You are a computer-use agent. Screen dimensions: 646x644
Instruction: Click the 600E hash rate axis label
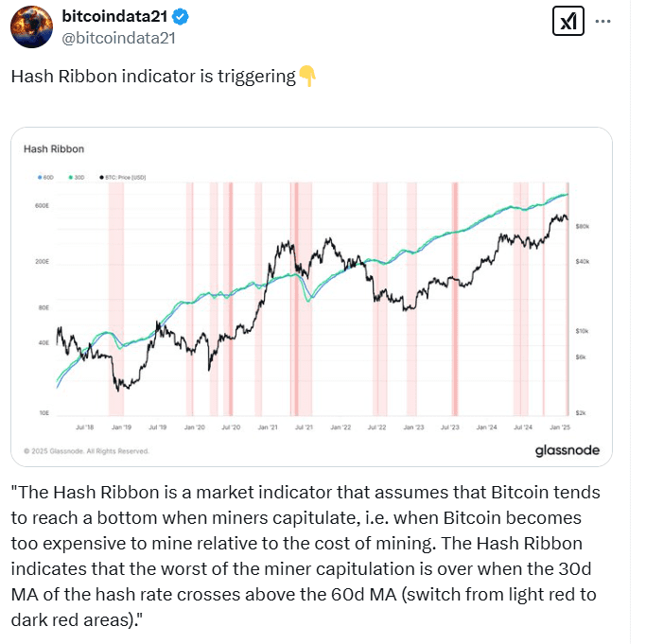click(41, 205)
